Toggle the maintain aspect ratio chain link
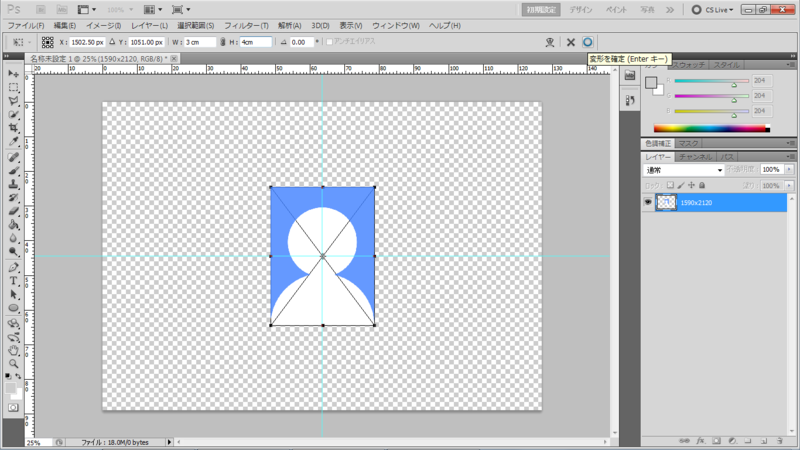This screenshot has height=450, width=800. pos(222,42)
